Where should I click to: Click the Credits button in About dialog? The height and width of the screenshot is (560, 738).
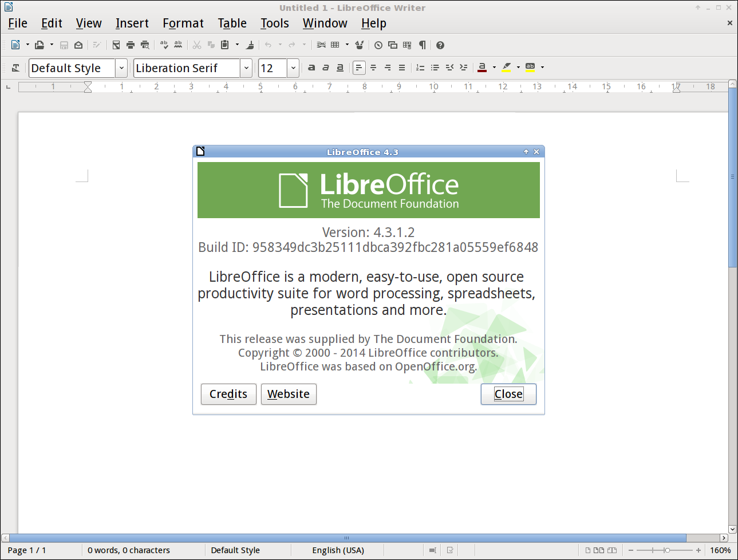(x=228, y=394)
